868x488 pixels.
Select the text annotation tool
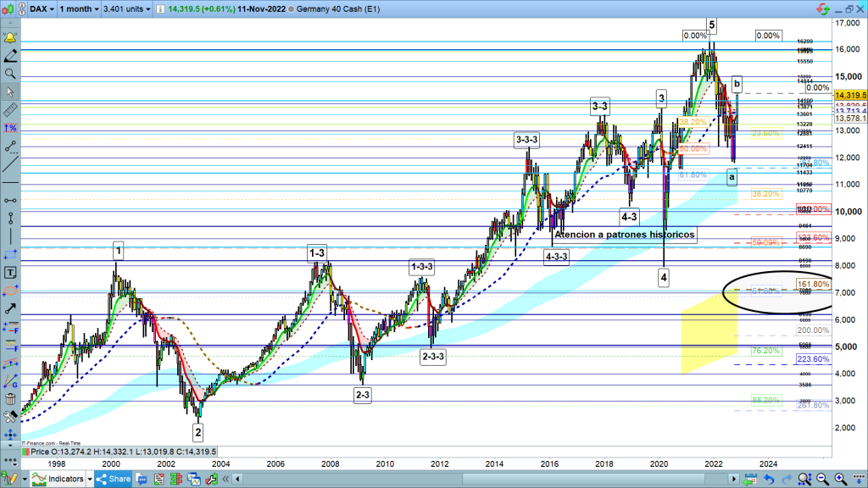tap(10, 273)
